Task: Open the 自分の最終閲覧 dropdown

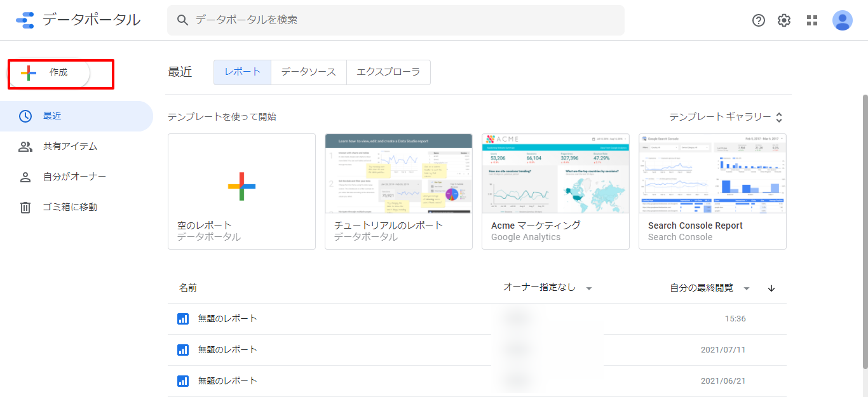Action: [710, 288]
